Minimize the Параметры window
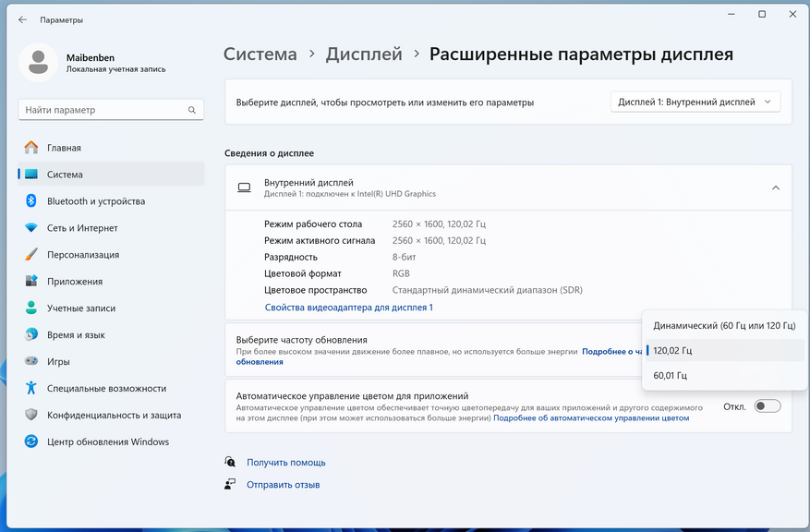The image size is (810, 532). 731,15
